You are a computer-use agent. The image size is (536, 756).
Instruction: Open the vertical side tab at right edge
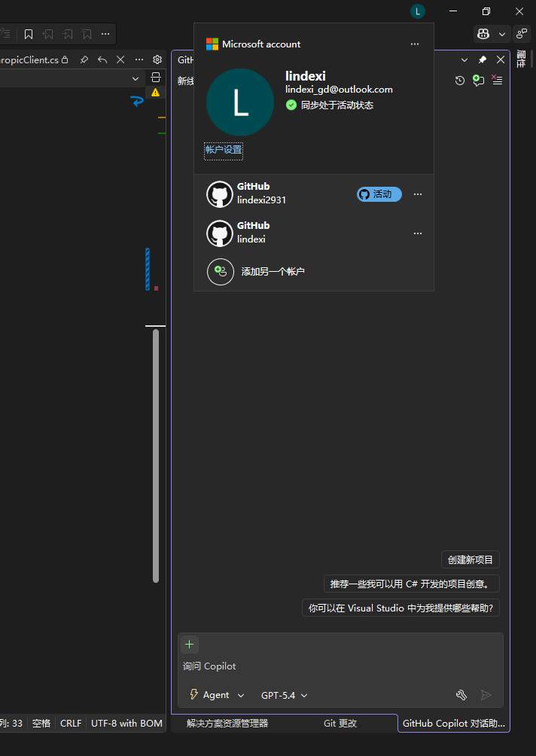point(521,59)
